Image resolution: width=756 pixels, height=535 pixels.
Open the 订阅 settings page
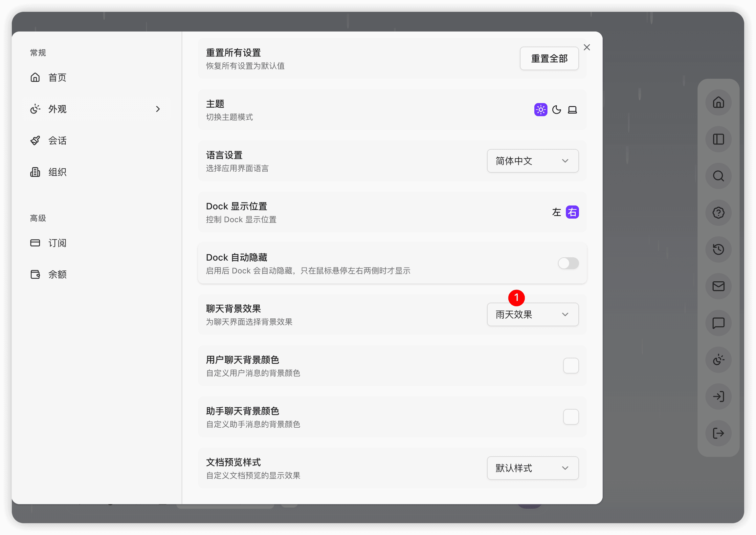tap(57, 243)
